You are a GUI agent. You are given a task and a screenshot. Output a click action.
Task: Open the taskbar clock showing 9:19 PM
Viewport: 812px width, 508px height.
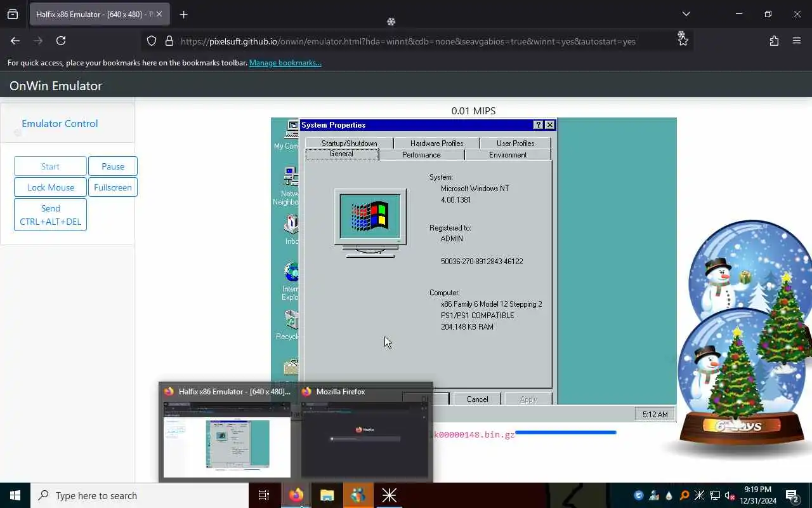coord(757,495)
